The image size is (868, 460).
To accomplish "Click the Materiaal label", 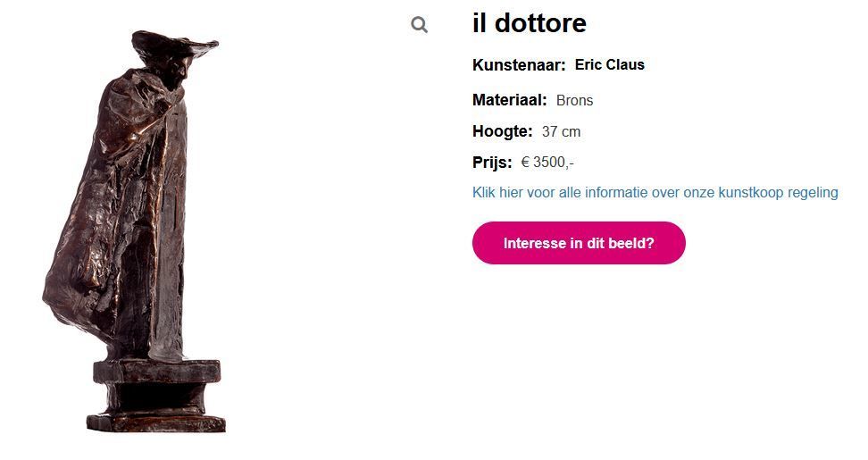I will pyautogui.click(x=509, y=100).
